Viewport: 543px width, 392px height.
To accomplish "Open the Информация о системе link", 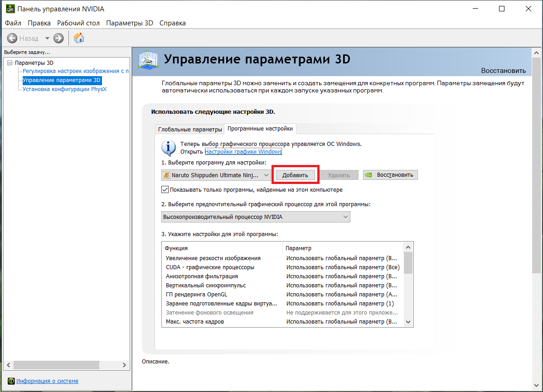I will coord(48,381).
